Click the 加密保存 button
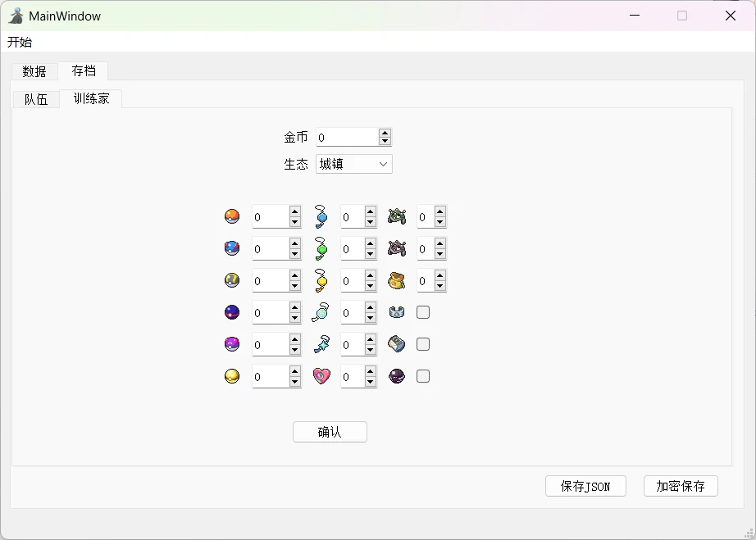Screen dimensions: 756x540 [681, 486]
